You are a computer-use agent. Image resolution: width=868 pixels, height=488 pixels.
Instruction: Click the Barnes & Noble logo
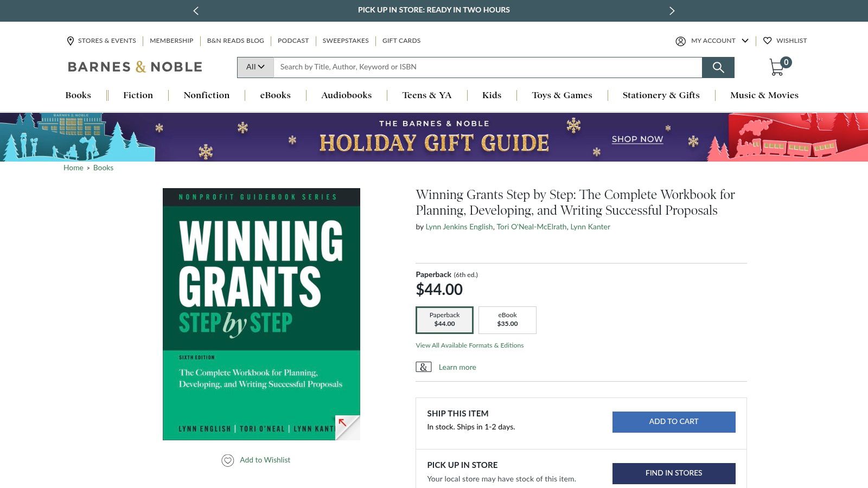[134, 66]
